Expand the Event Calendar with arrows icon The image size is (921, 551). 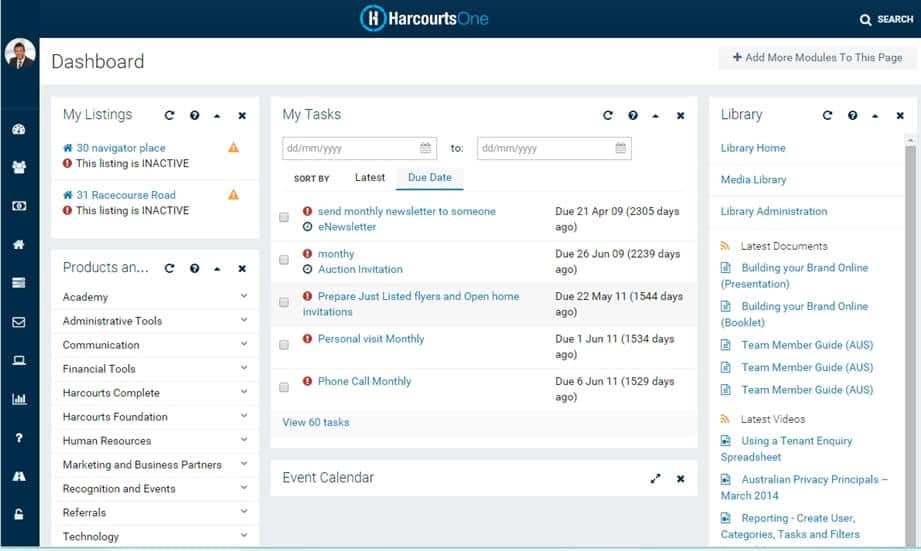(656, 479)
